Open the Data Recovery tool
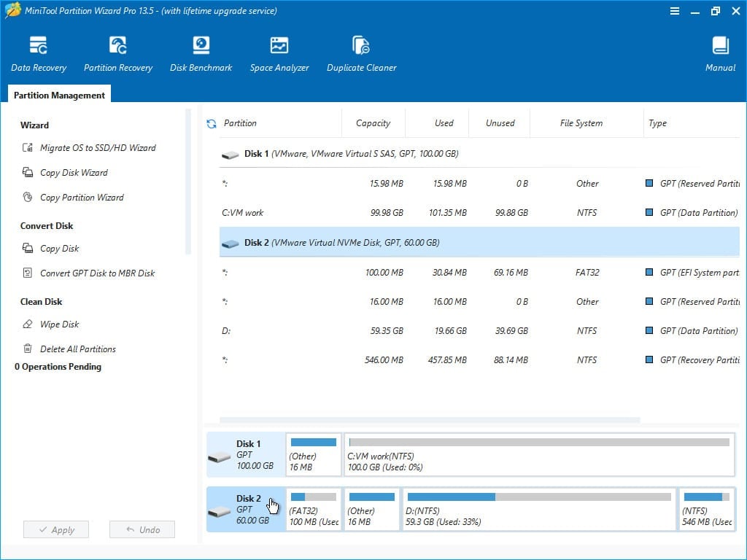The width and height of the screenshot is (747, 560). tap(39, 54)
